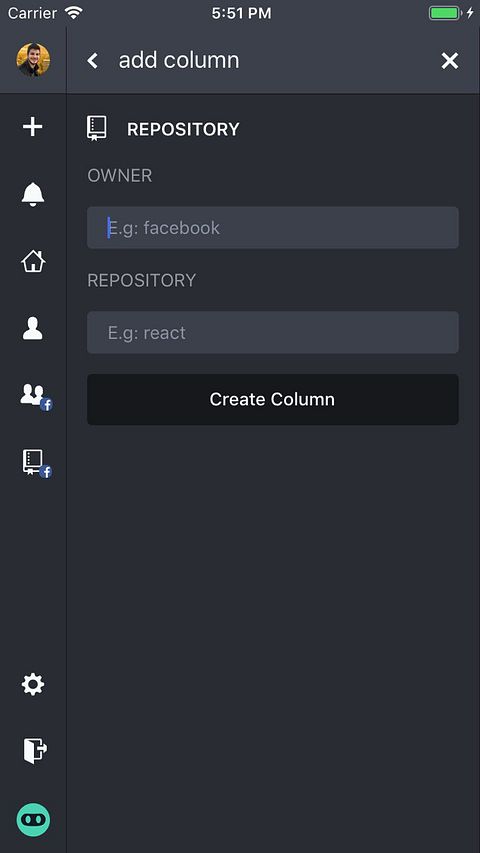The width and height of the screenshot is (480, 853).
Task: Open settings gear icon in sidebar
Action: [x=33, y=684]
